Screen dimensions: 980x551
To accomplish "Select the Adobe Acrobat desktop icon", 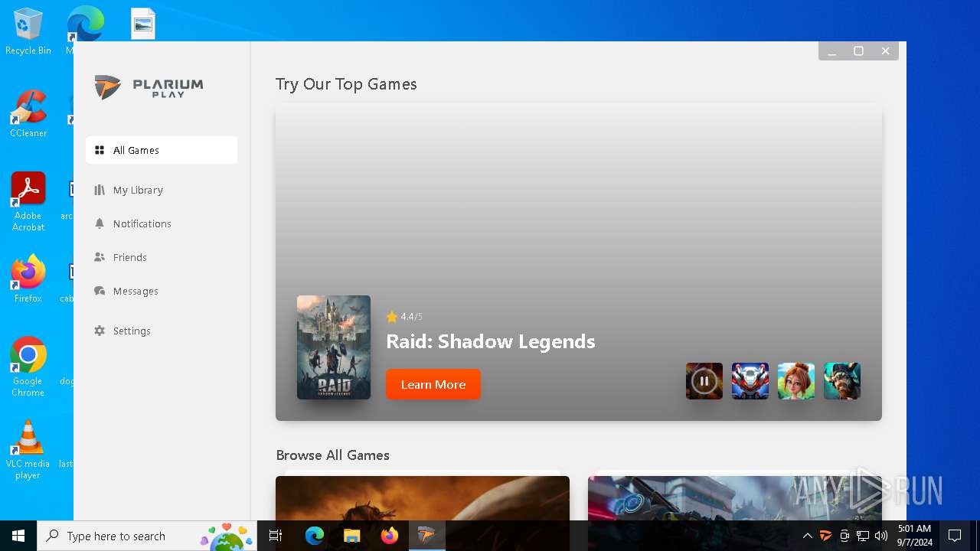I will tap(28, 202).
